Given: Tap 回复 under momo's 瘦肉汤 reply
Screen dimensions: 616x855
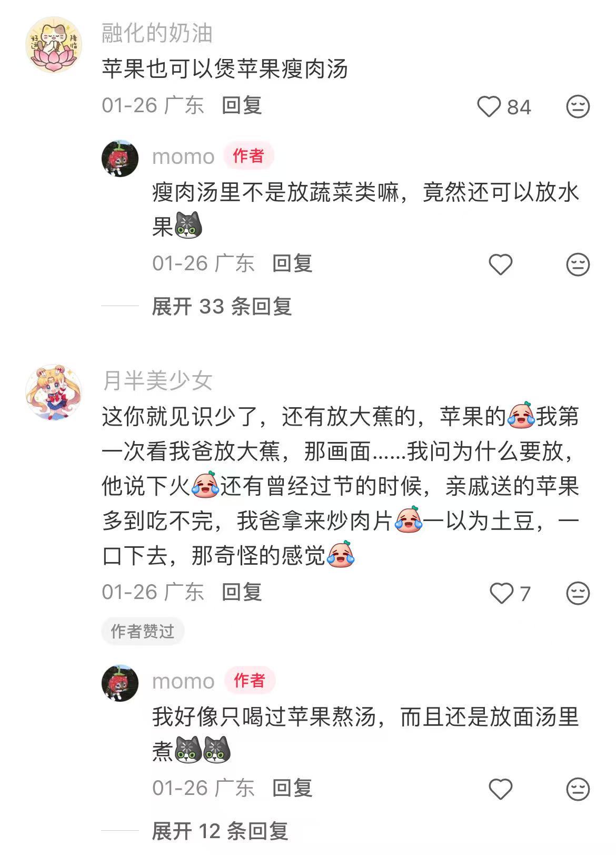Looking at the screenshot, I should [x=292, y=263].
